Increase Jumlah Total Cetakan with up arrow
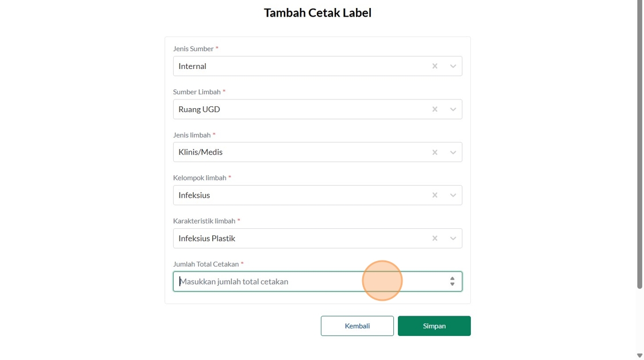Screen dimensions: 644x360 [x=453, y=278]
